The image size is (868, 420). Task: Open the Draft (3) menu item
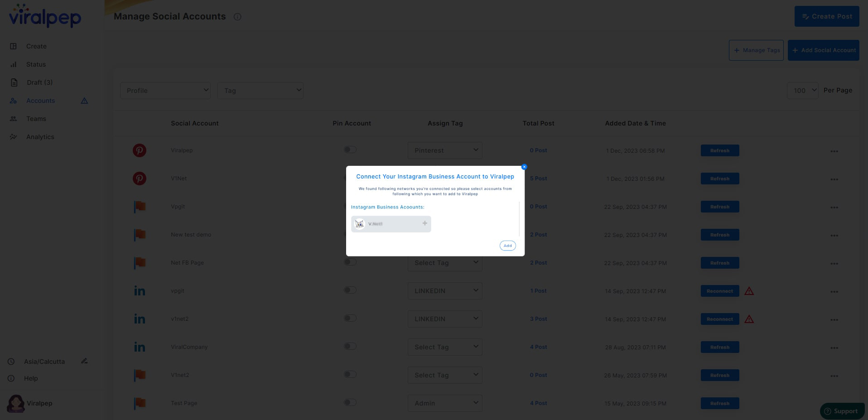tap(39, 82)
